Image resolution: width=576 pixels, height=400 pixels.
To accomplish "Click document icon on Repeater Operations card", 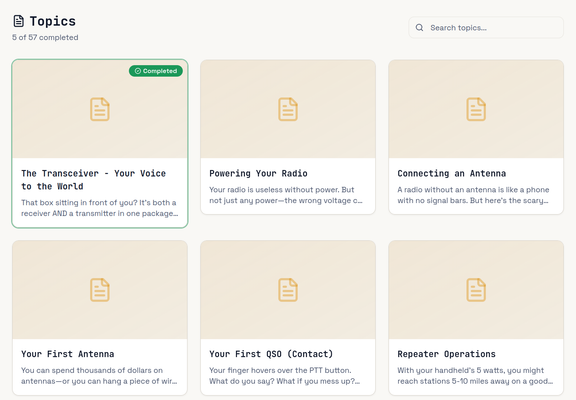I will (x=476, y=290).
